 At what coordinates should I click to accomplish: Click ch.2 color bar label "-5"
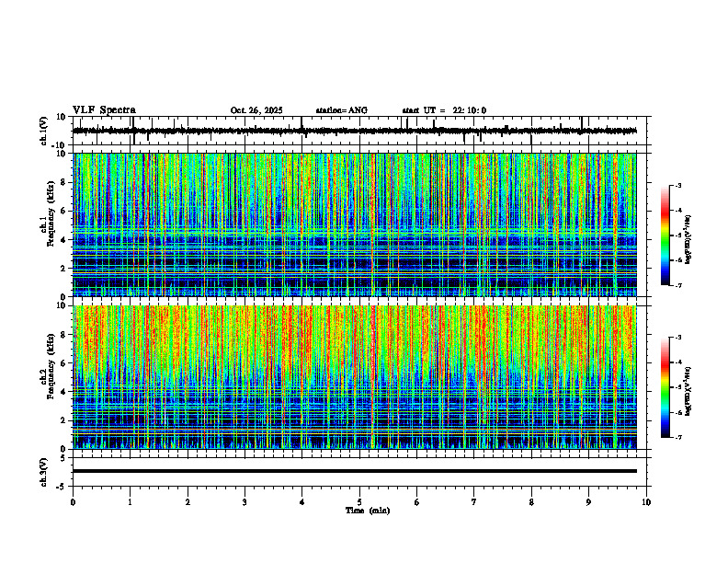click(678, 387)
